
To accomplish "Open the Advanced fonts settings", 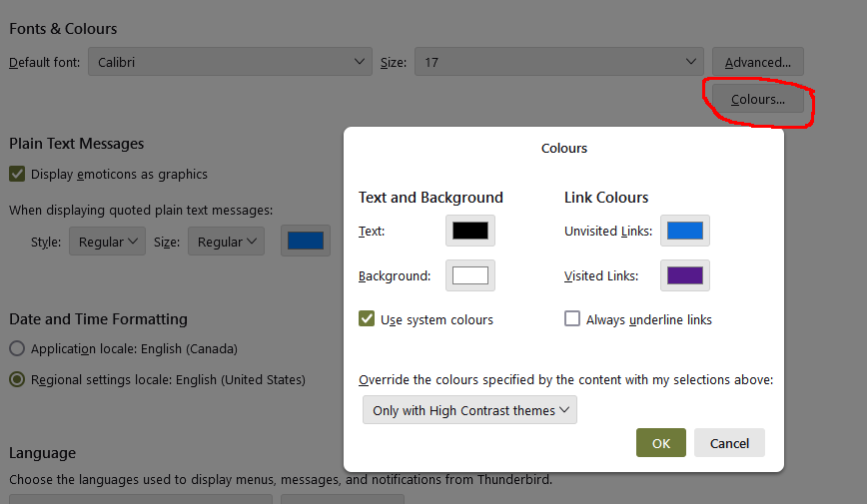I will tap(757, 62).
